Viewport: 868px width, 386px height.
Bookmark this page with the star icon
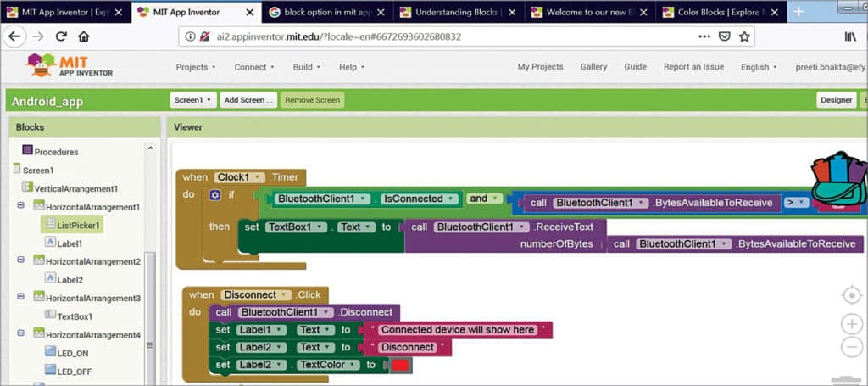point(744,36)
